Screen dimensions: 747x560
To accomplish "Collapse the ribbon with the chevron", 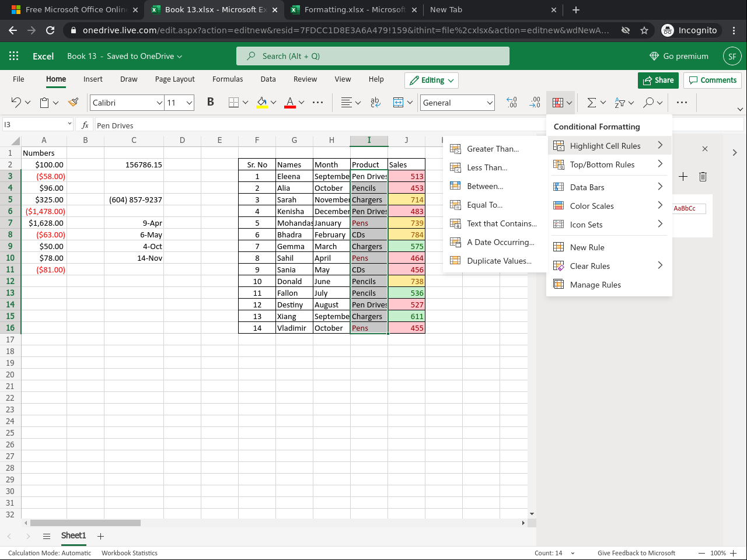I will (x=740, y=109).
